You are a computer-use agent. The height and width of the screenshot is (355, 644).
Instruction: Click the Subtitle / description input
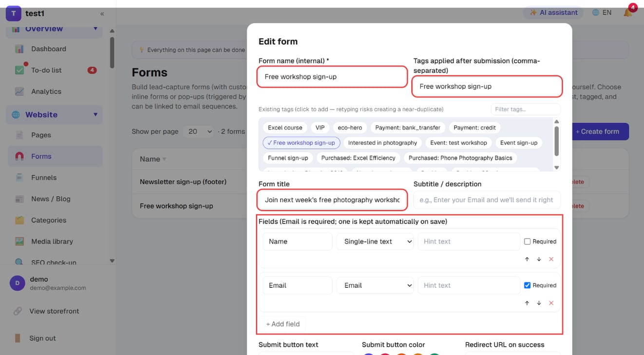pyautogui.click(x=487, y=200)
